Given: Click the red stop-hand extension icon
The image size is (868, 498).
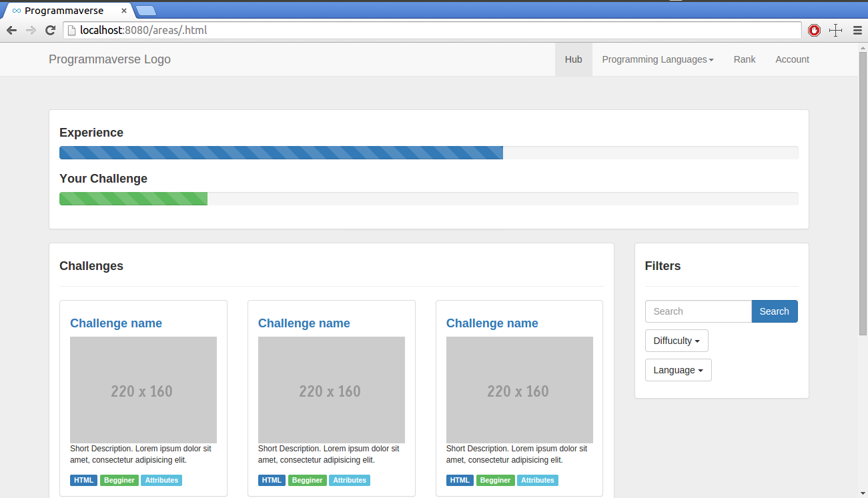Looking at the screenshot, I should pos(814,30).
